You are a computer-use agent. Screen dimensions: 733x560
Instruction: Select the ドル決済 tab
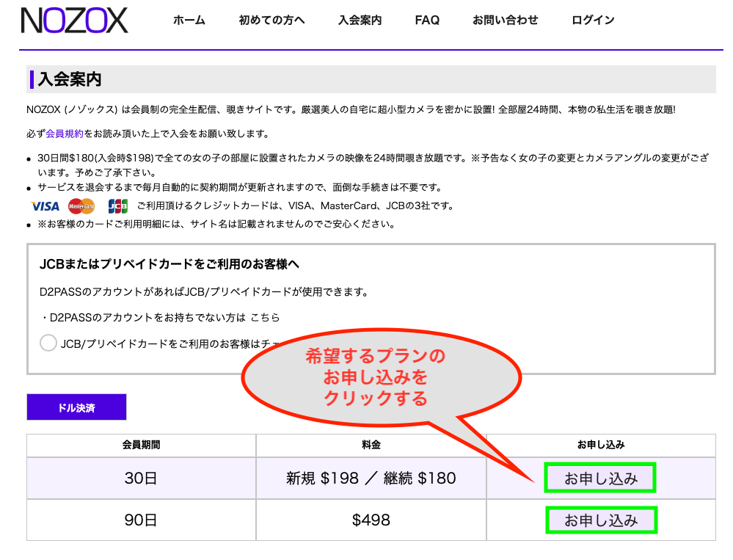pos(76,407)
